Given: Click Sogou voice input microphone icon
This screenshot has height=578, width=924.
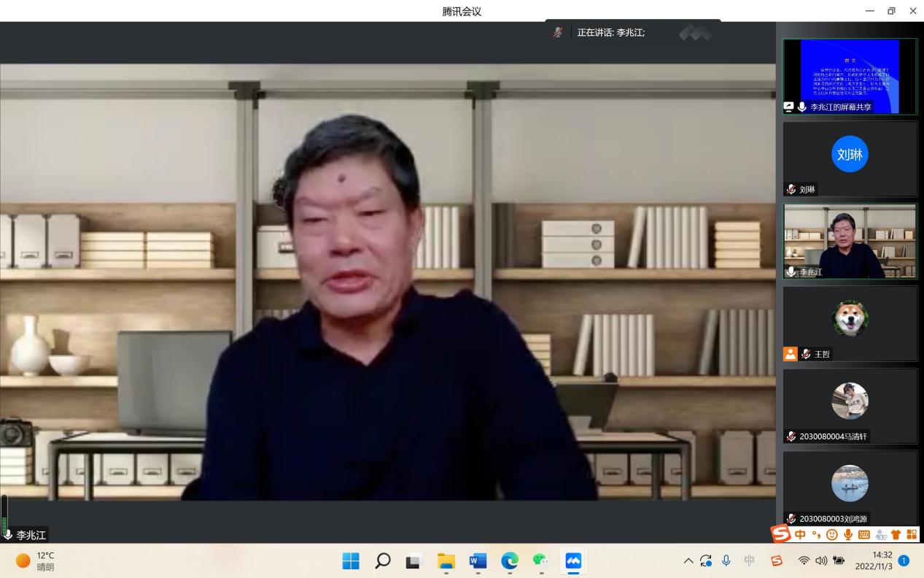Looking at the screenshot, I should [847, 535].
